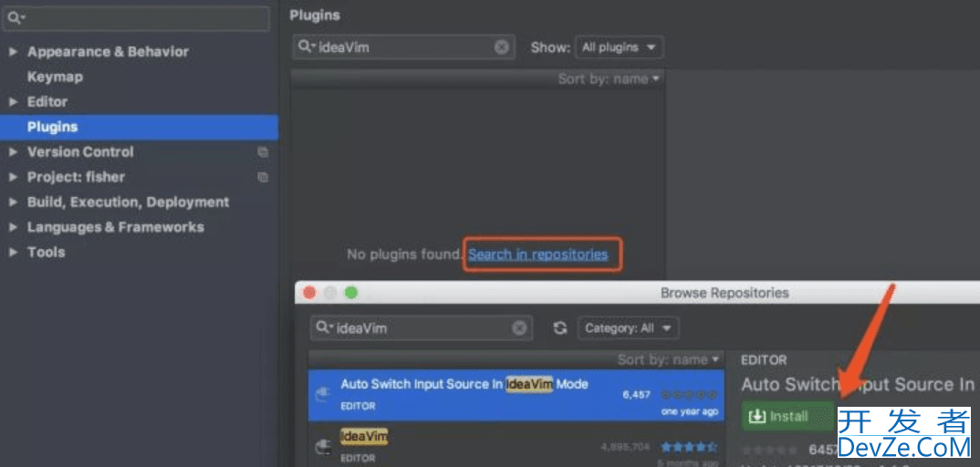Screen dimensions: 980x467
Task: Focus the Plugins ideaVim search field
Action: tap(403, 47)
